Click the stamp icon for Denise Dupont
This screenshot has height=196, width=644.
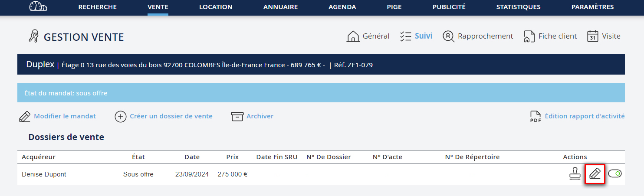point(575,174)
